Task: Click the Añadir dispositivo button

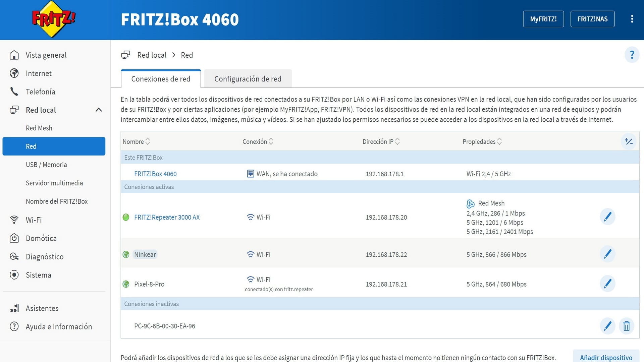Action: point(606,357)
